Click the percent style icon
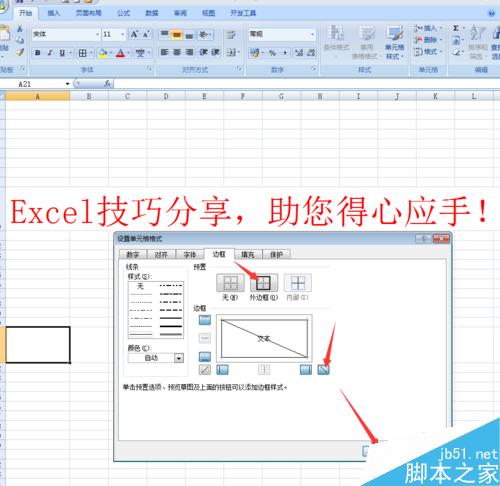Viewport: 500px width, 486px height. (x=272, y=53)
